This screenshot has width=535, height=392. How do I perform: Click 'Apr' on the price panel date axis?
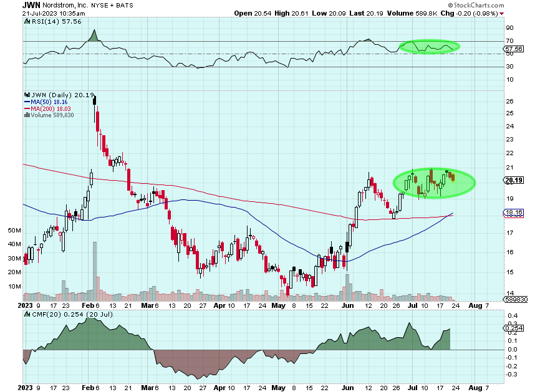[x=219, y=305]
